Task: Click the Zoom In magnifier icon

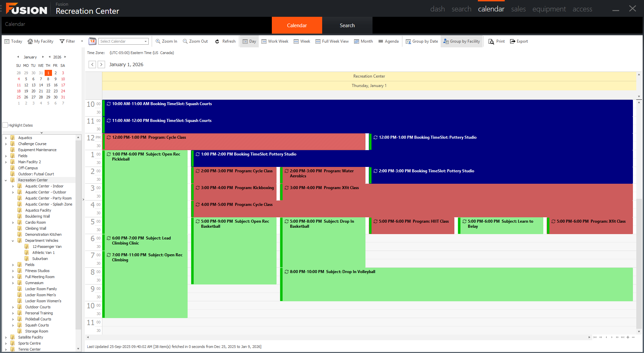Action: coord(158,41)
